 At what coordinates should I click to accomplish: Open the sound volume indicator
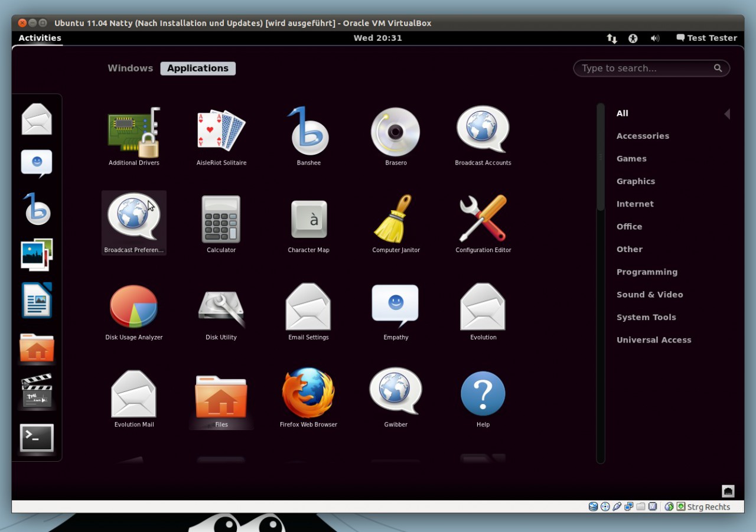tap(655, 38)
